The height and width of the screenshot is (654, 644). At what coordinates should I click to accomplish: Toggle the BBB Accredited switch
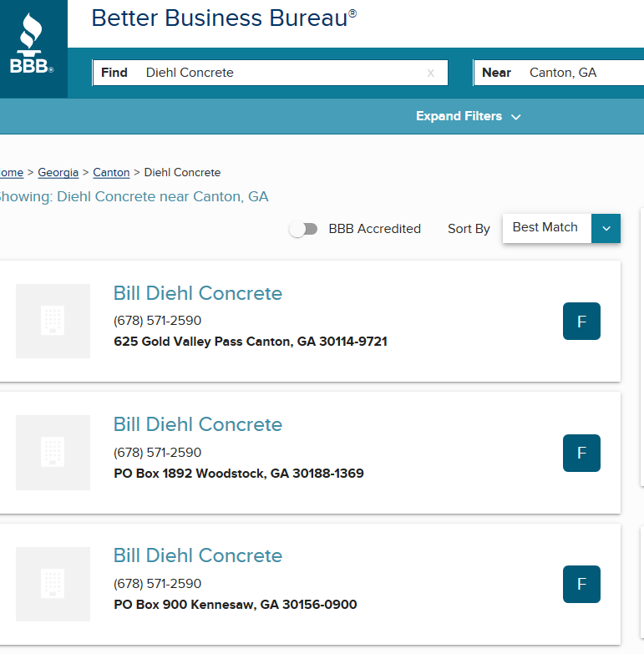click(304, 229)
